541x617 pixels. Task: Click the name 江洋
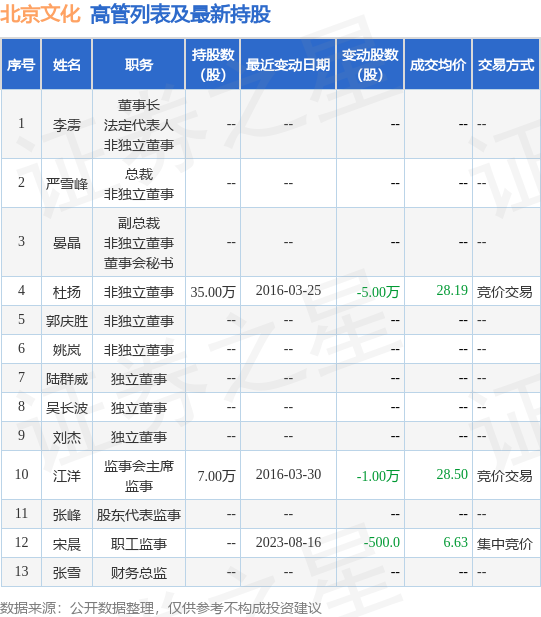pos(67,476)
